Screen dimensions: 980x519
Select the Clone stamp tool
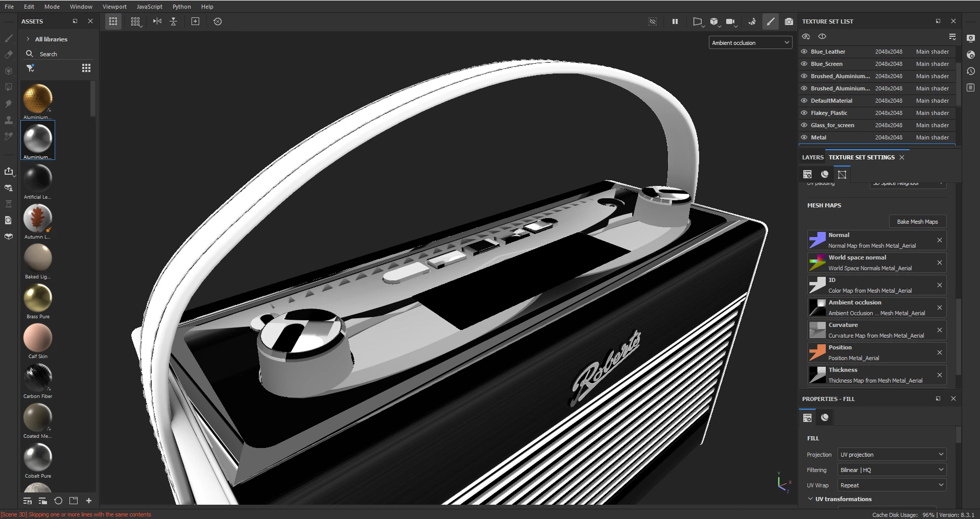[9, 120]
